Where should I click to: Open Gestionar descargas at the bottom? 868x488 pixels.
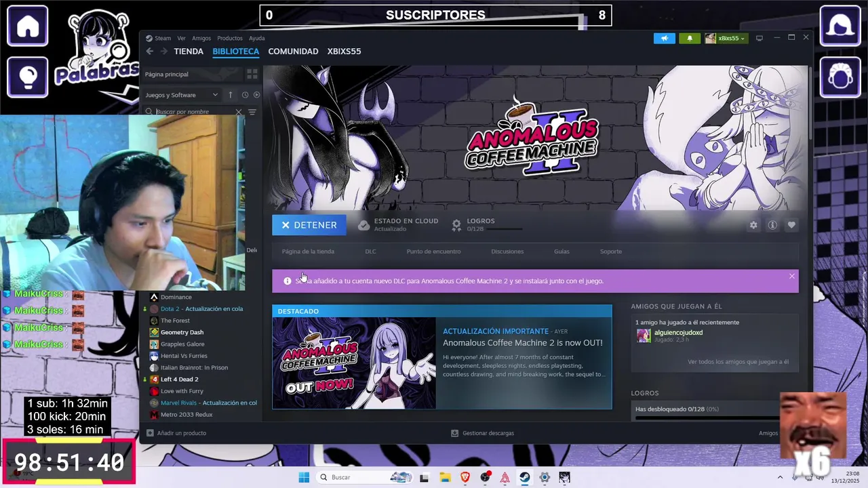point(482,433)
